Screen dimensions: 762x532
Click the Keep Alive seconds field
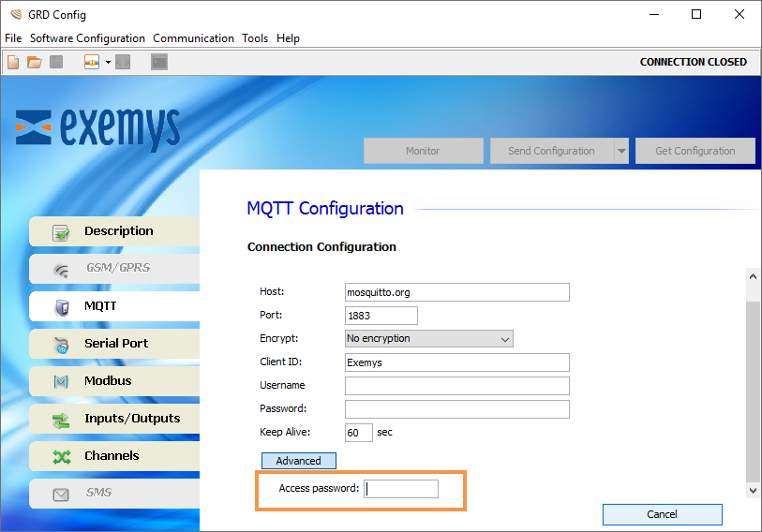tap(359, 433)
